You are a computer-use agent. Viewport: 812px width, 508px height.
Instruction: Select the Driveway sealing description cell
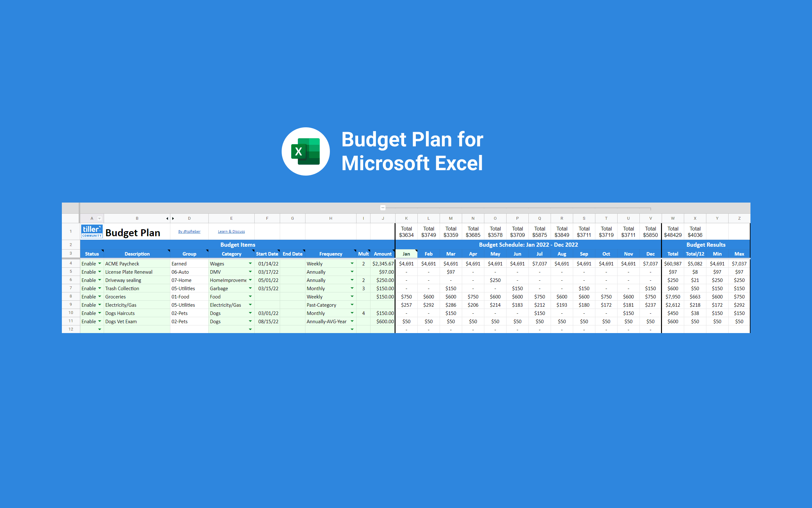tap(137, 280)
